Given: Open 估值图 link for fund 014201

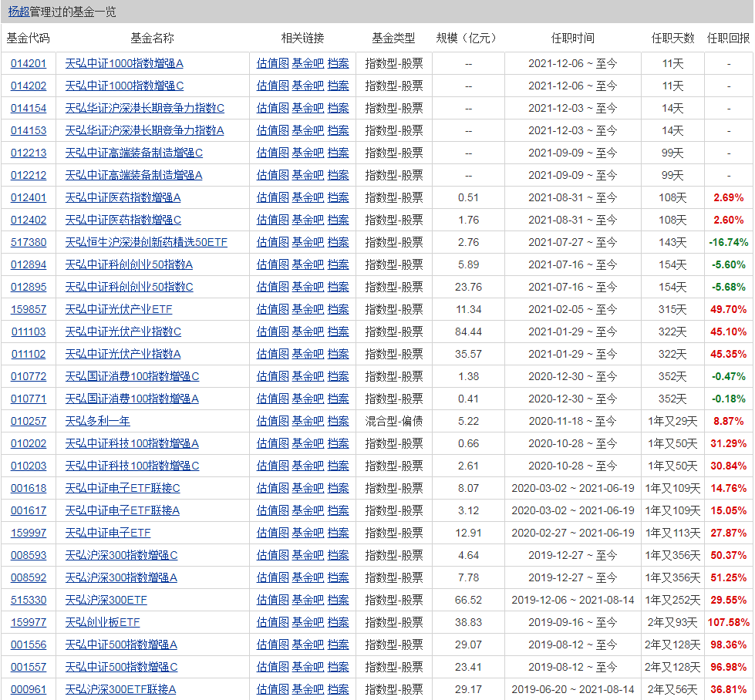Looking at the screenshot, I should tap(272, 63).
